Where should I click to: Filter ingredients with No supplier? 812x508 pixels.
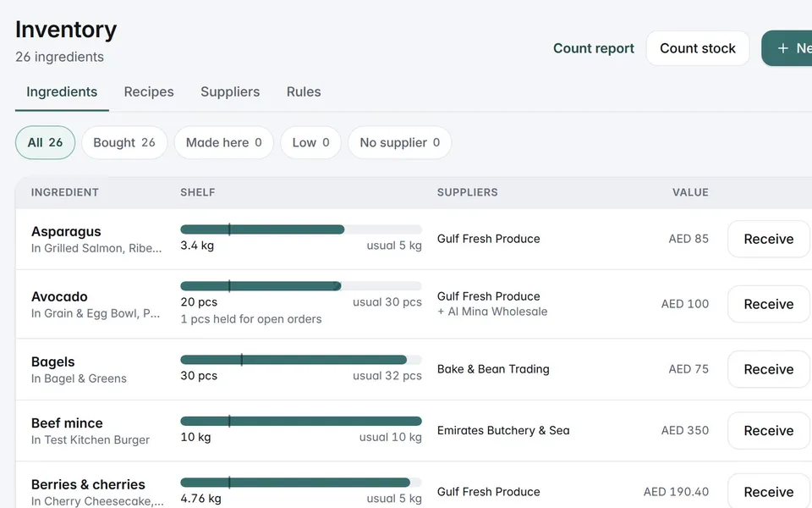coord(400,142)
